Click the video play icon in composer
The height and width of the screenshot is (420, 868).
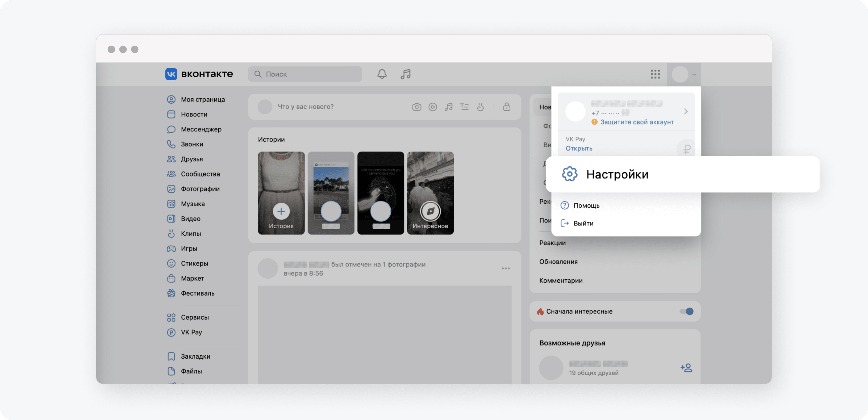coord(433,107)
